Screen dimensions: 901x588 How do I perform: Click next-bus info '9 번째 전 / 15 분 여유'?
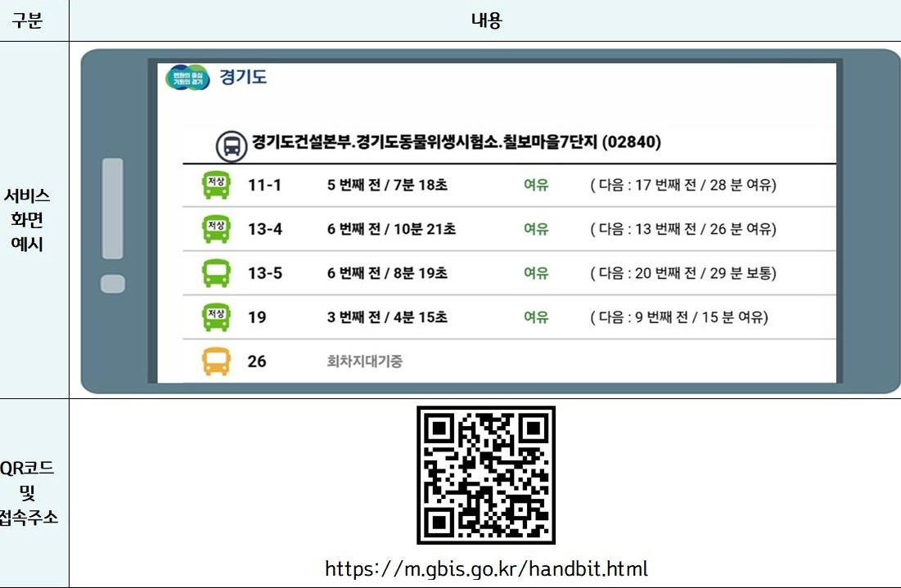[679, 317]
